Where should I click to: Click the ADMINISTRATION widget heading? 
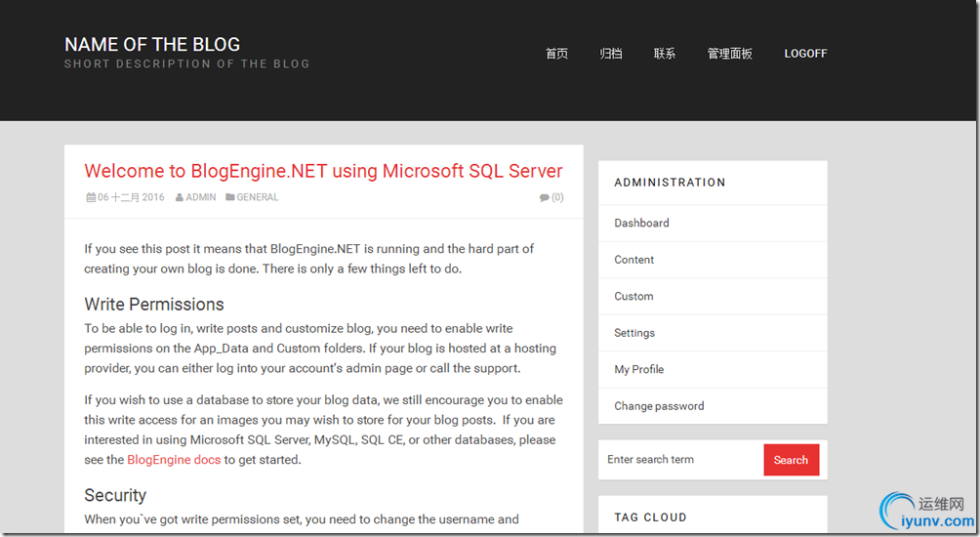tap(670, 183)
